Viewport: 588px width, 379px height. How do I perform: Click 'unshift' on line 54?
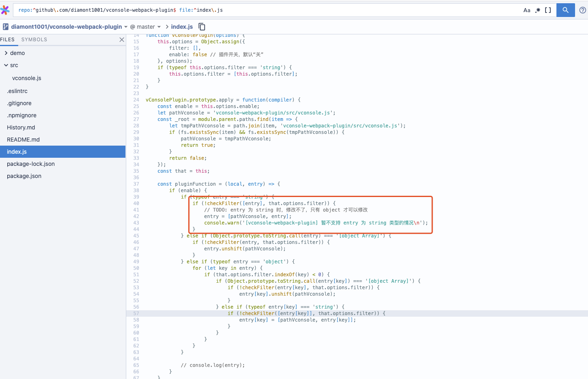[282, 294]
